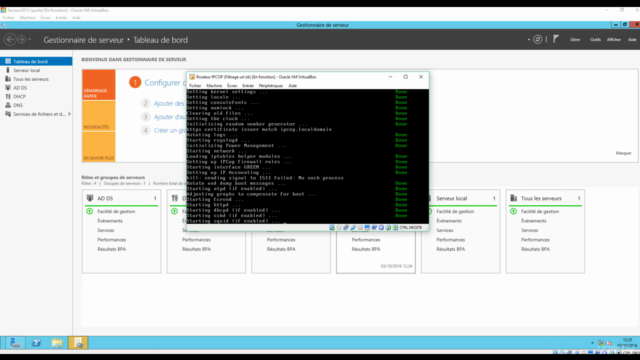Select Tableau de bord in the sidebar
The width and height of the screenshot is (640, 360).
[x=36, y=61]
